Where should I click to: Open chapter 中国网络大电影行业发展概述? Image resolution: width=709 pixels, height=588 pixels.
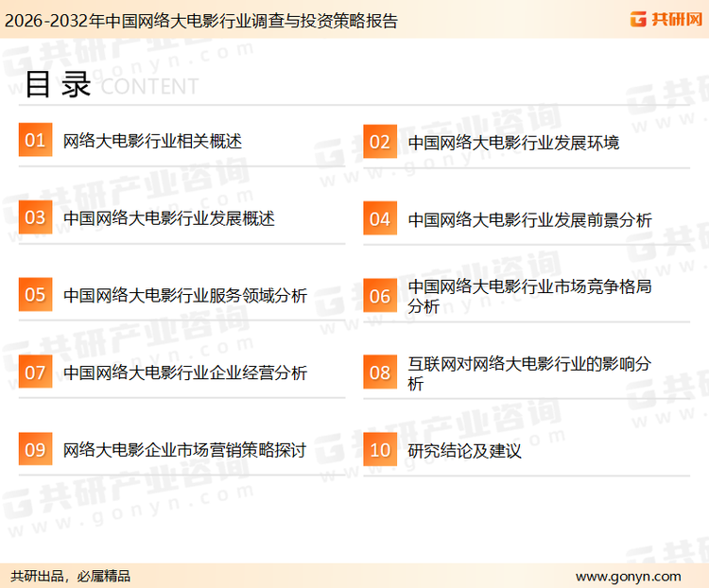[x=169, y=218]
